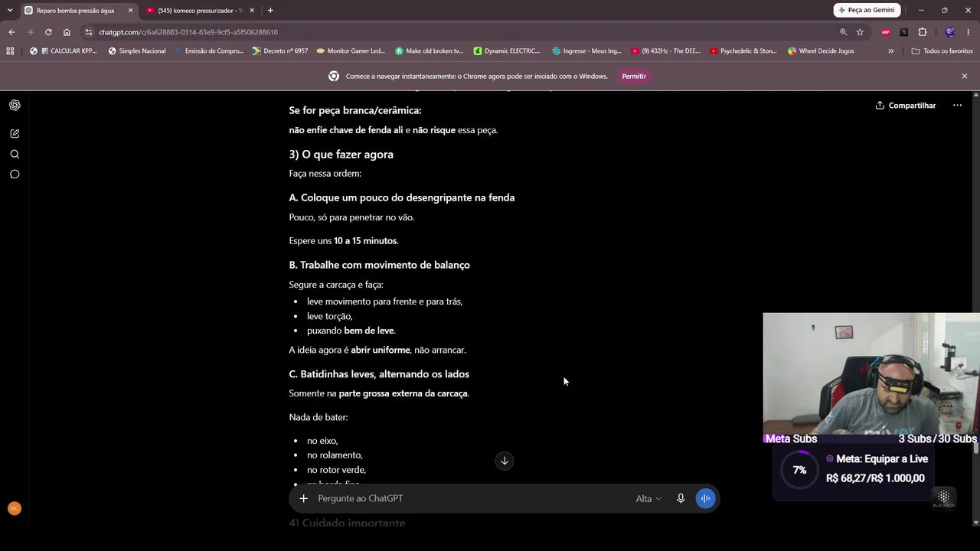
Task: Dismiss the Chrome startup notification banner
Action: 965,77
